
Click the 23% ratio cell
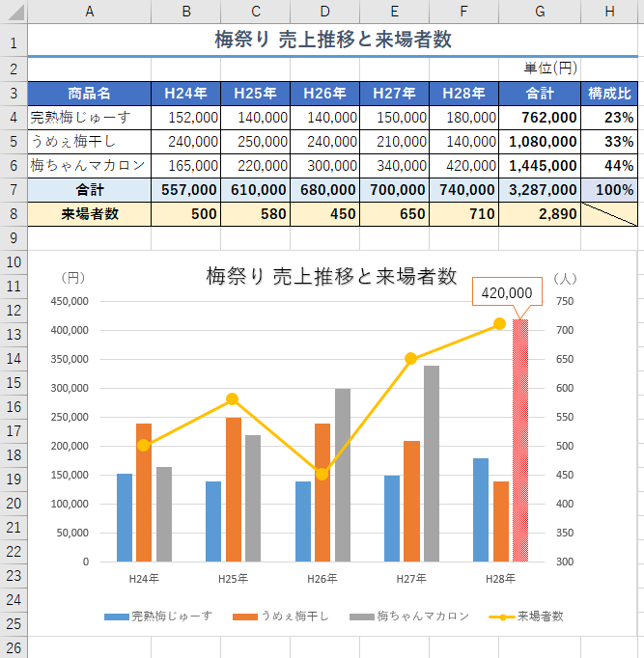tap(609, 118)
